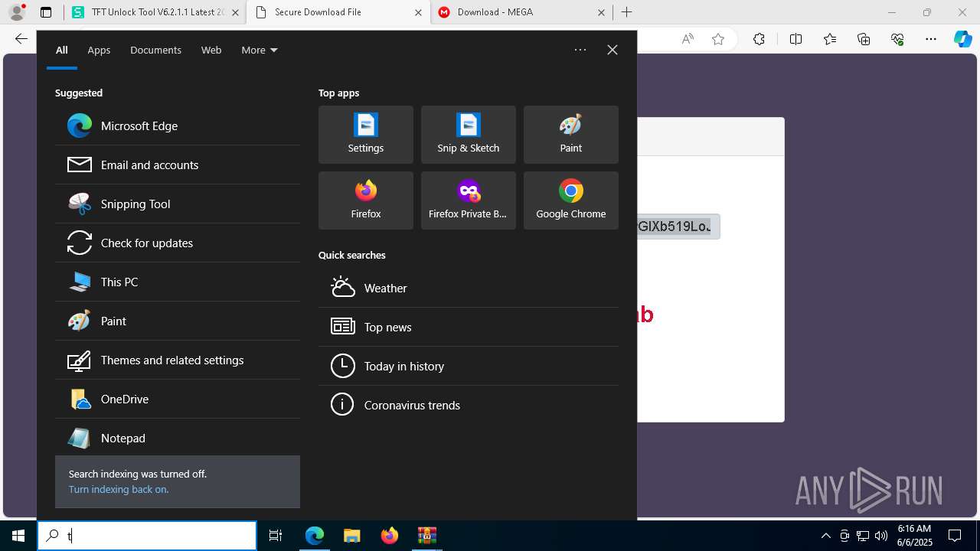The width and height of the screenshot is (980, 551).
Task: Open Themes and related settings
Action: tap(178, 360)
